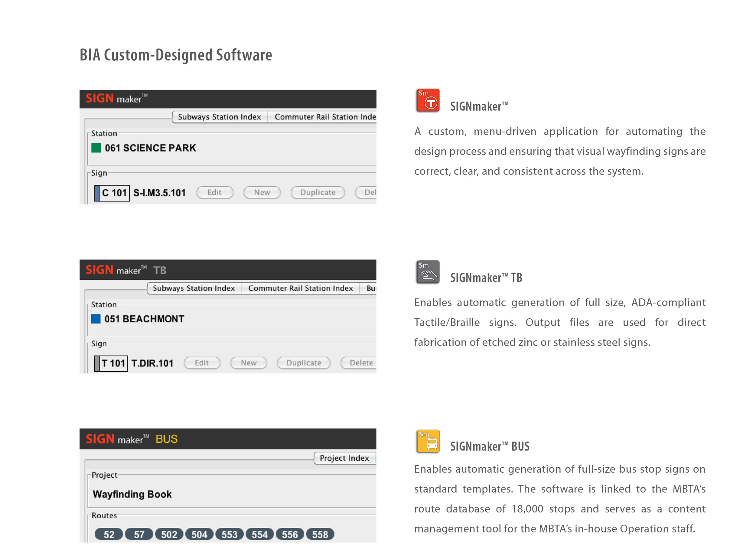The width and height of the screenshot is (756, 557).
Task: Click BIA Custom-Designed Software page title
Action: [176, 55]
